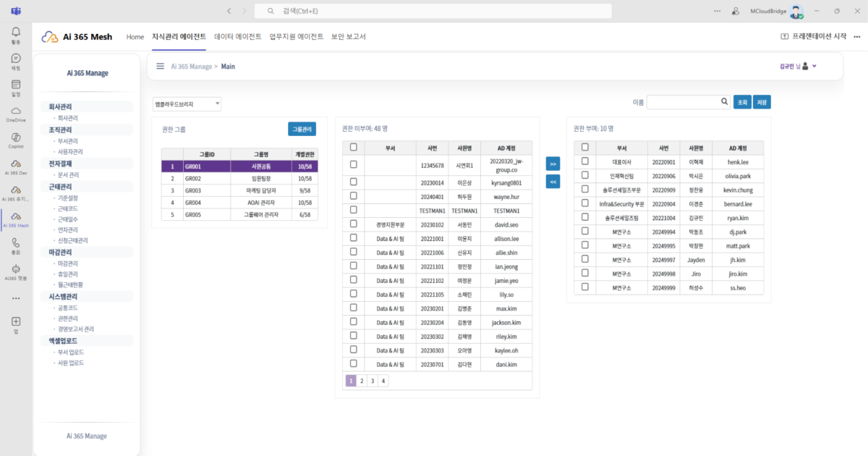Open the title bar more options ellipsis

717,11
